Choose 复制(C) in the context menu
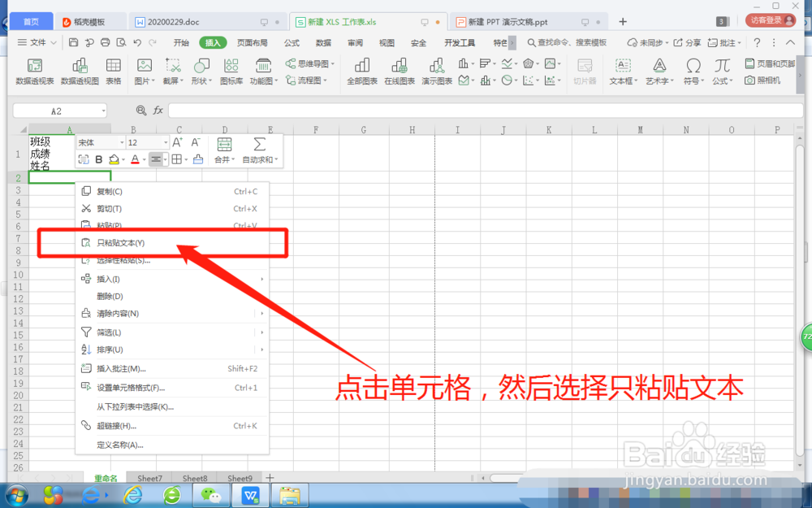812x508 pixels. click(x=172, y=191)
